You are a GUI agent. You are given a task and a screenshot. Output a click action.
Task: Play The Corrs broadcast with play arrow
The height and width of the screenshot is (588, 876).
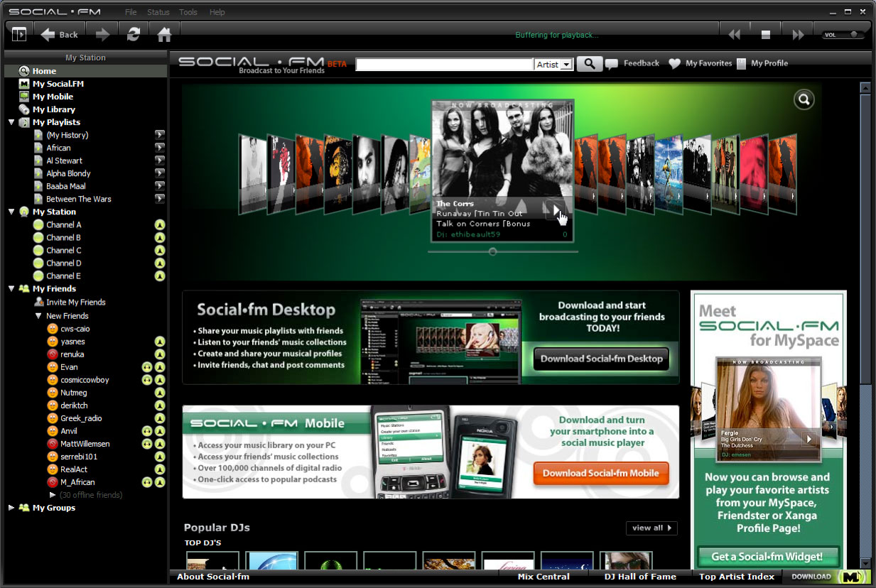click(556, 209)
